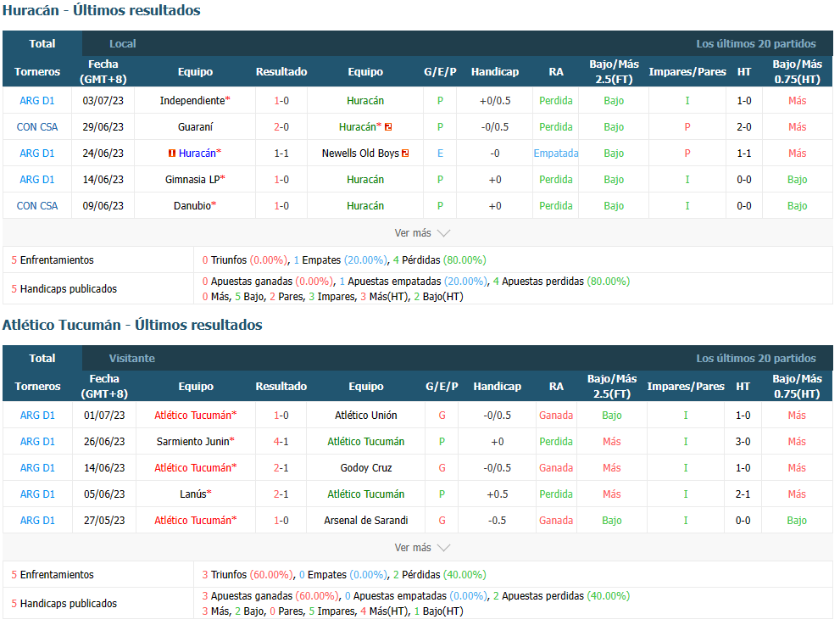Click the 'Handicap' column header in Huracán table
This screenshot has width=840, height=625.
495,72
